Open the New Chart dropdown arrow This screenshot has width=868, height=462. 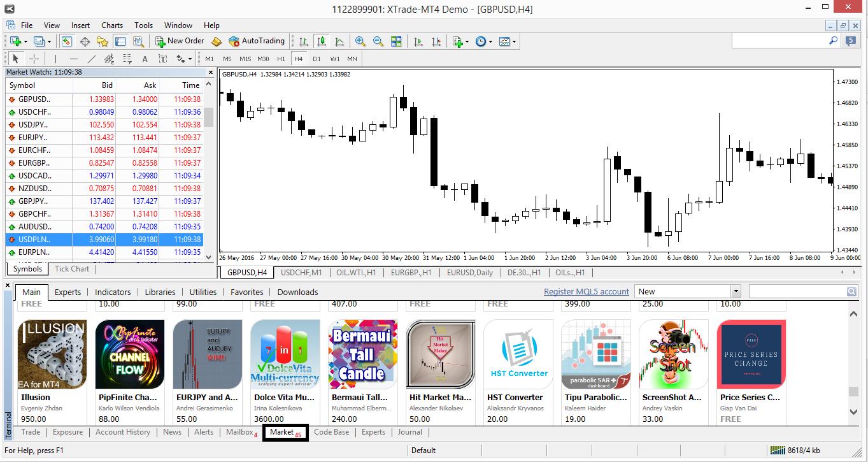pos(25,41)
